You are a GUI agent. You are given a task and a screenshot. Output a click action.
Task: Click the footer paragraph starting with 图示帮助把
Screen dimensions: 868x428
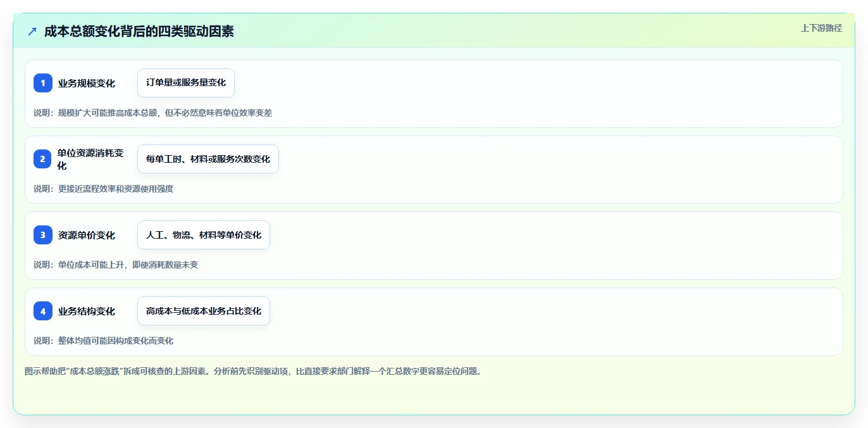click(x=253, y=371)
